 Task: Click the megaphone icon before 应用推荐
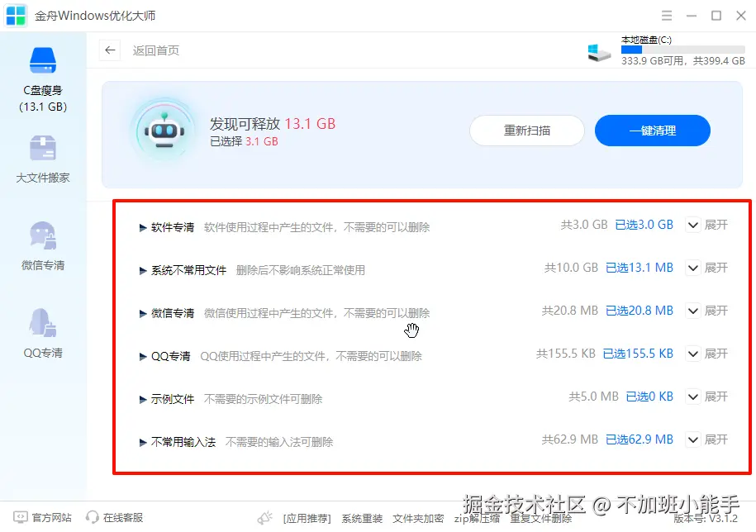pos(265,517)
